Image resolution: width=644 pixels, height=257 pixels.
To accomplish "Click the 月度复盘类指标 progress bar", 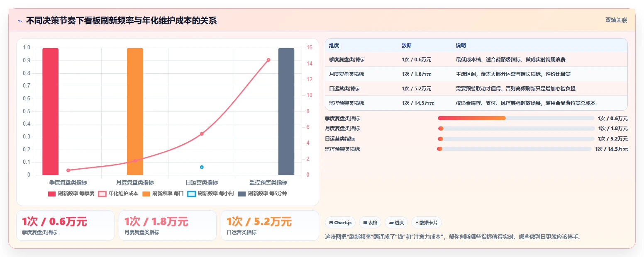I will [x=516, y=128].
